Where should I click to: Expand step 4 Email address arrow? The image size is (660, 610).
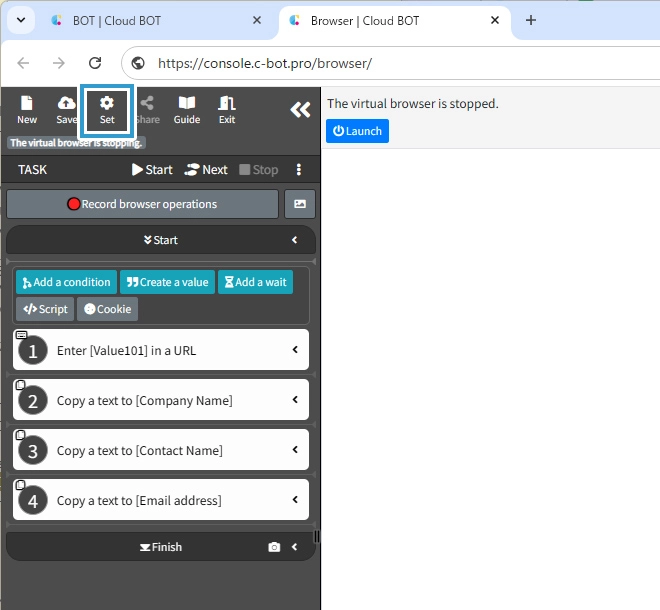click(x=295, y=500)
